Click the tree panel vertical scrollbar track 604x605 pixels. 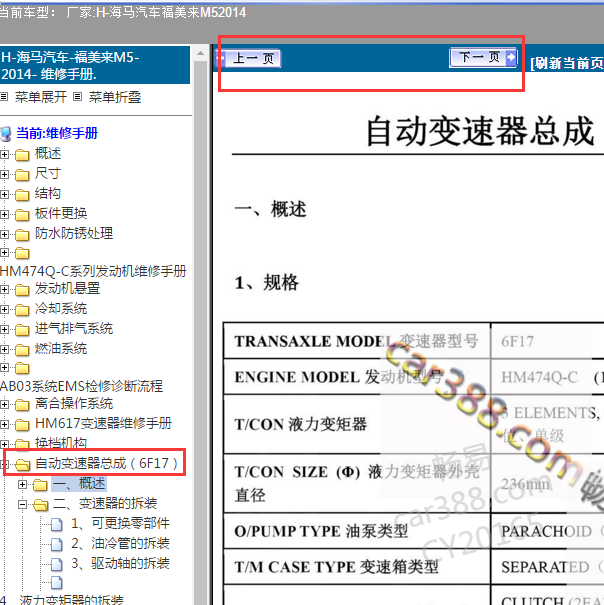(200, 332)
